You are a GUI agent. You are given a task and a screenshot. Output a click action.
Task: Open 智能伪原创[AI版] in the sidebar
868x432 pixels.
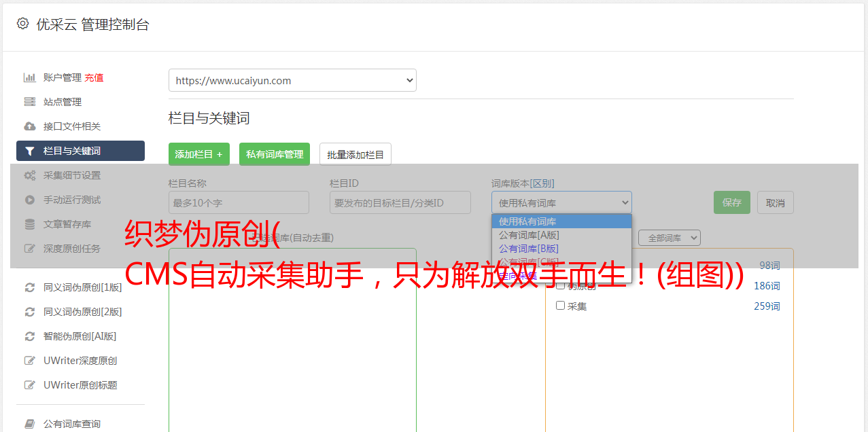pyautogui.click(x=80, y=336)
